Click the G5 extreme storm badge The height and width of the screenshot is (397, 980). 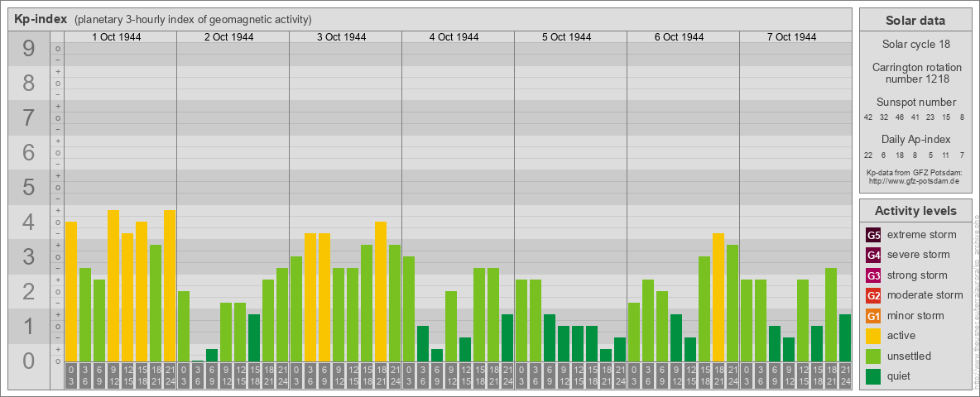(x=873, y=235)
